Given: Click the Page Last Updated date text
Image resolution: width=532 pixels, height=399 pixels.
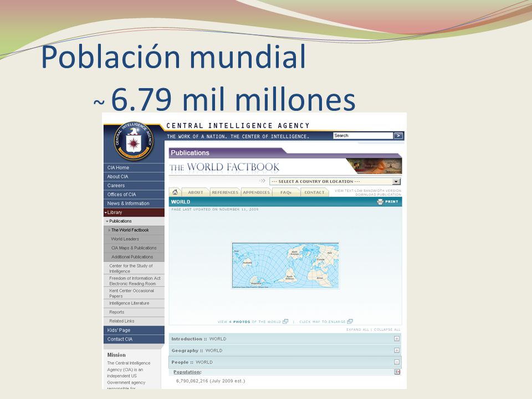Looking at the screenshot, I should pos(215,209).
